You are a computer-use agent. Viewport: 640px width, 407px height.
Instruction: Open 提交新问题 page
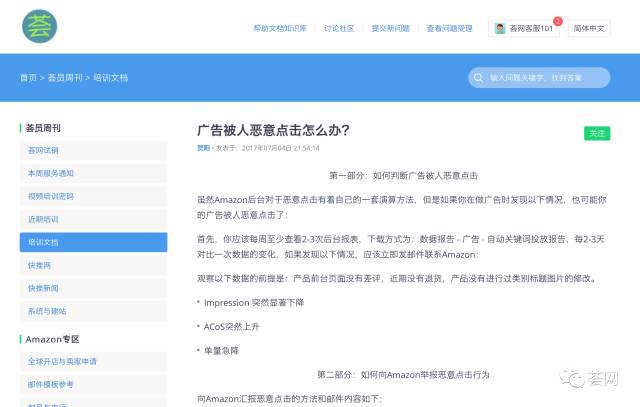[x=391, y=29]
